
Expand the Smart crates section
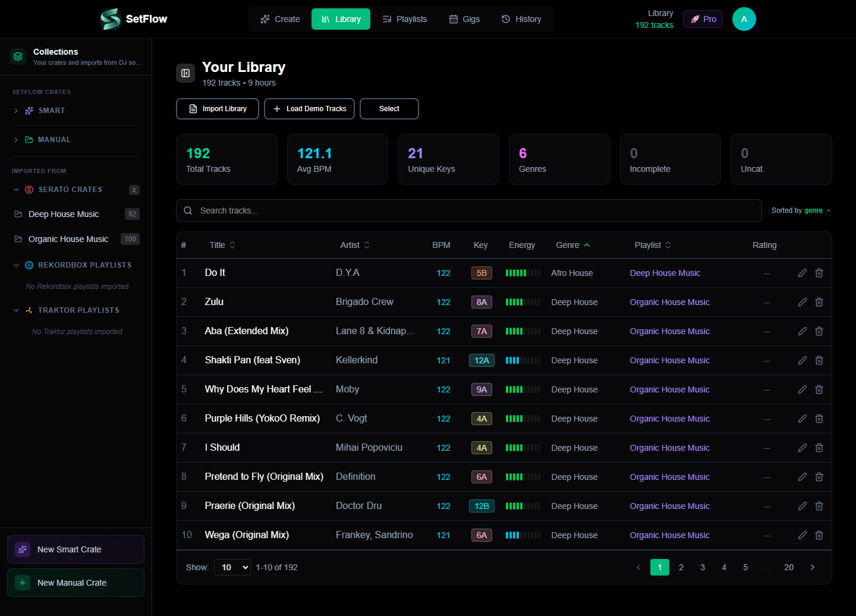pos(16,111)
